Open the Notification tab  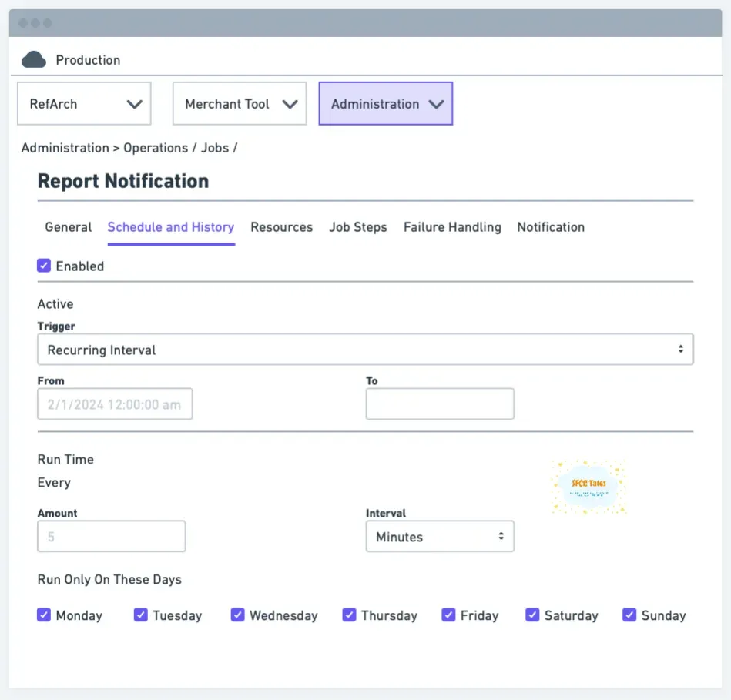[551, 227]
